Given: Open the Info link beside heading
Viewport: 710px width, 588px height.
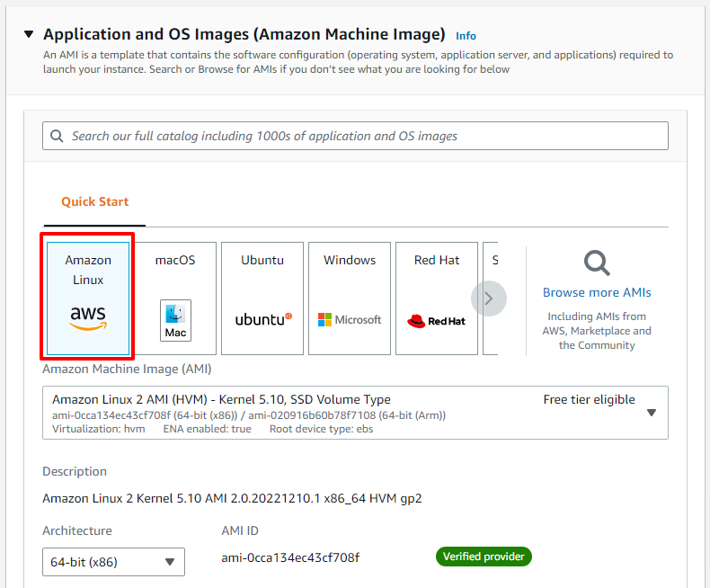Looking at the screenshot, I should (466, 36).
